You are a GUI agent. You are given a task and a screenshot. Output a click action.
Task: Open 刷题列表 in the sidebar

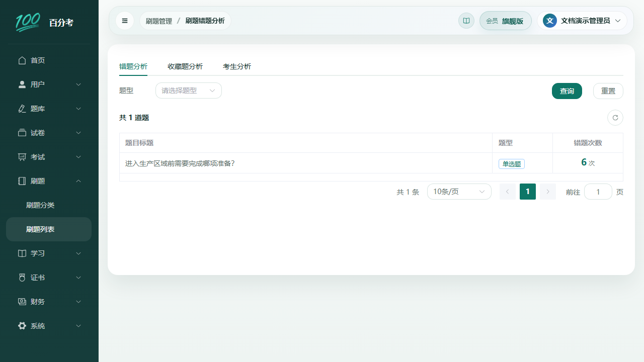[x=49, y=229]
